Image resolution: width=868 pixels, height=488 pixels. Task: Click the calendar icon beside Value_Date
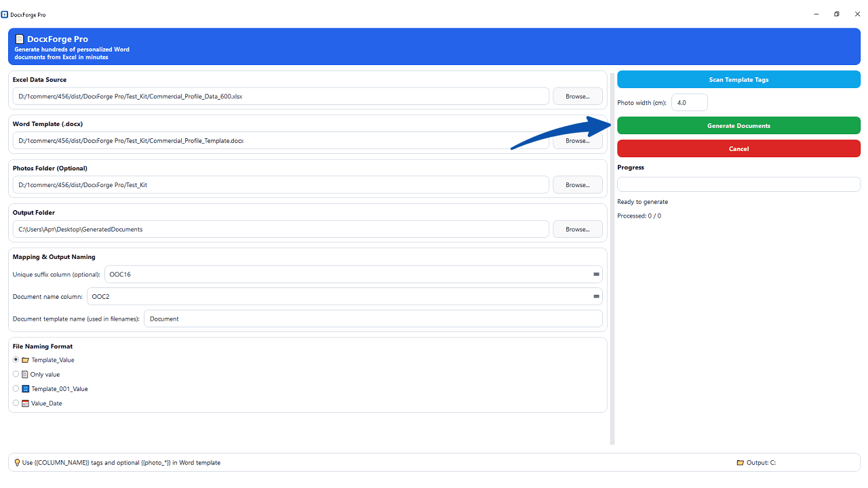(x=26, y=403)
